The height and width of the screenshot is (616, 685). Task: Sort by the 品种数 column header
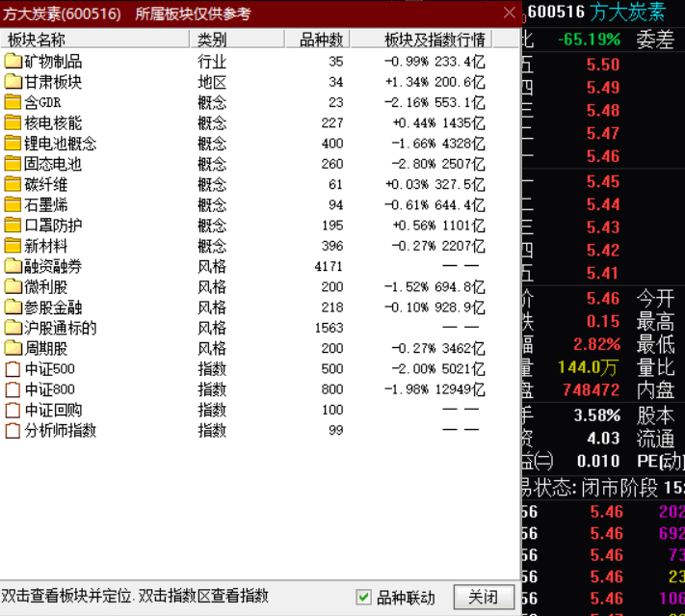point(318,40)
